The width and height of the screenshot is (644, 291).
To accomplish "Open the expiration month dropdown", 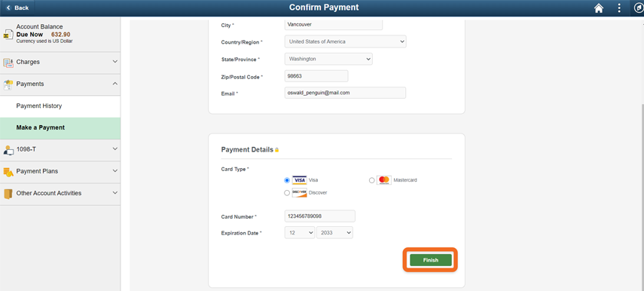I will tap(300, 233).
